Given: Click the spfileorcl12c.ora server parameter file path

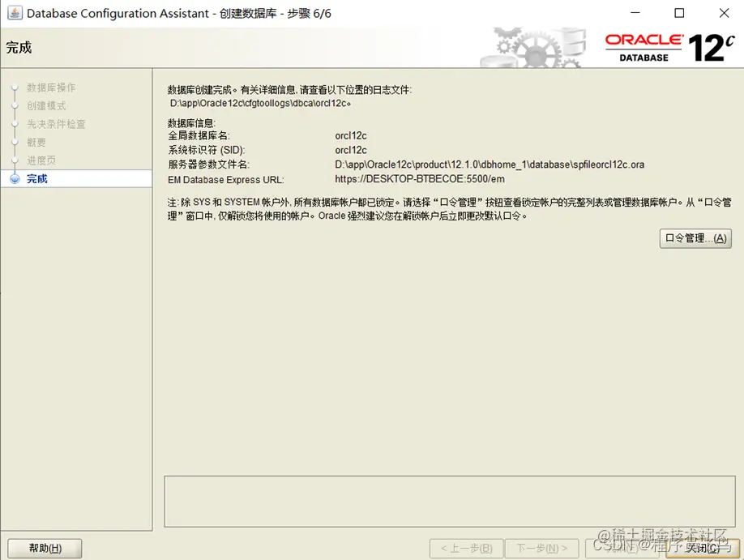Looking at the screenshot, I should [x=490, y=165].
